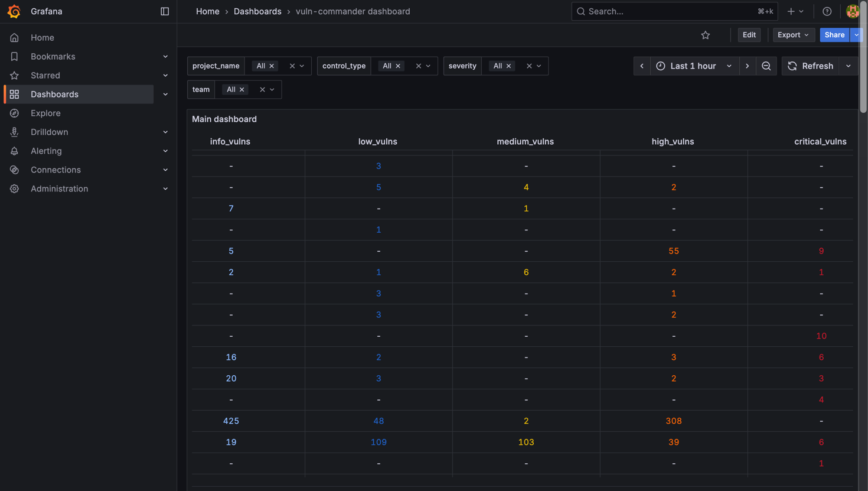The width and height of the screenshot is (868, 491).
Task: Zoom out the time range
Action: pyautogui.click(x=766, y=66)
